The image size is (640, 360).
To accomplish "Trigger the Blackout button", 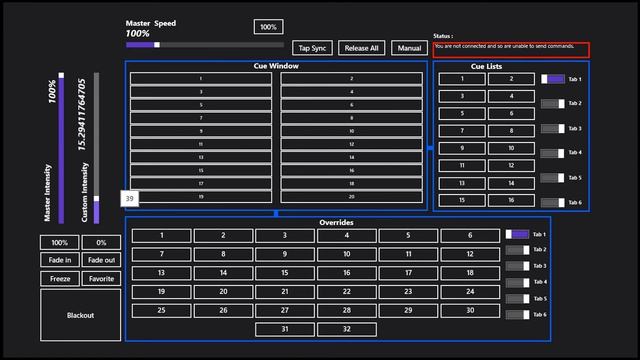I will pos(80,315).
